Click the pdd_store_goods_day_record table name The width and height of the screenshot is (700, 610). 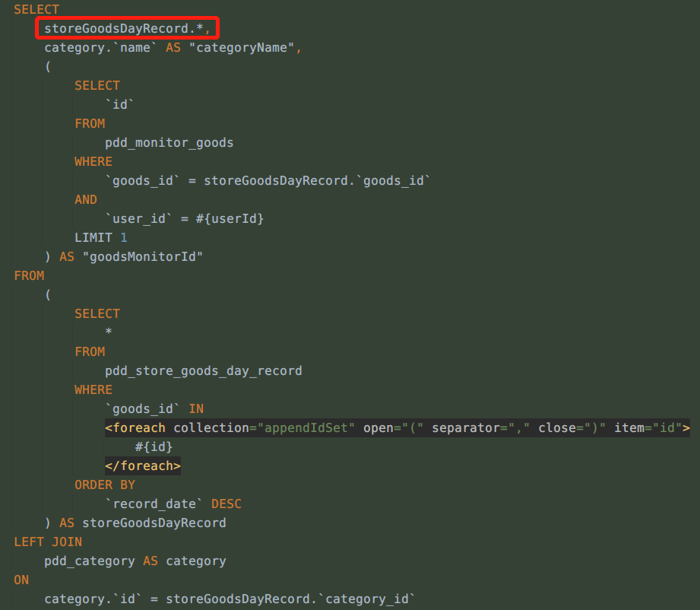(x=204, y=371)
